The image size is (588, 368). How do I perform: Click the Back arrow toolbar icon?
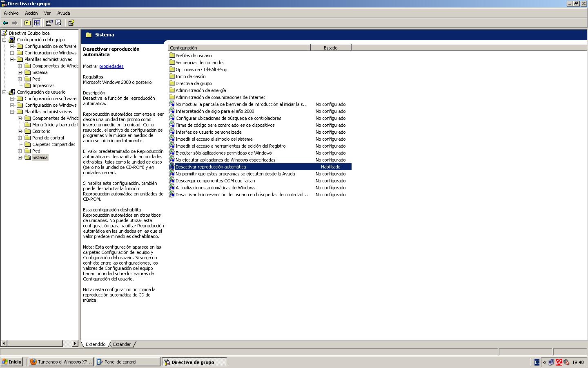tap(5, 23)
